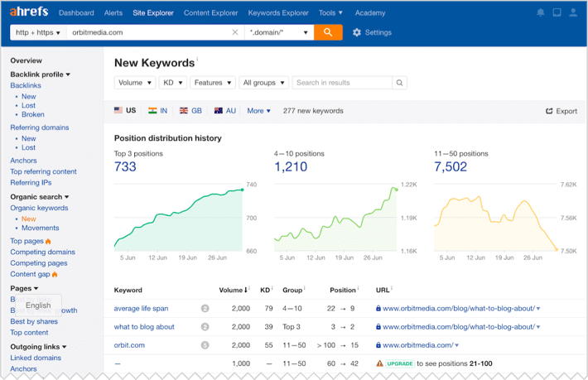Click the UPGRADE badge
Image resolution: width=588 pixels, height=380 pixels.
pyautogui.click(x=400, y=363)
